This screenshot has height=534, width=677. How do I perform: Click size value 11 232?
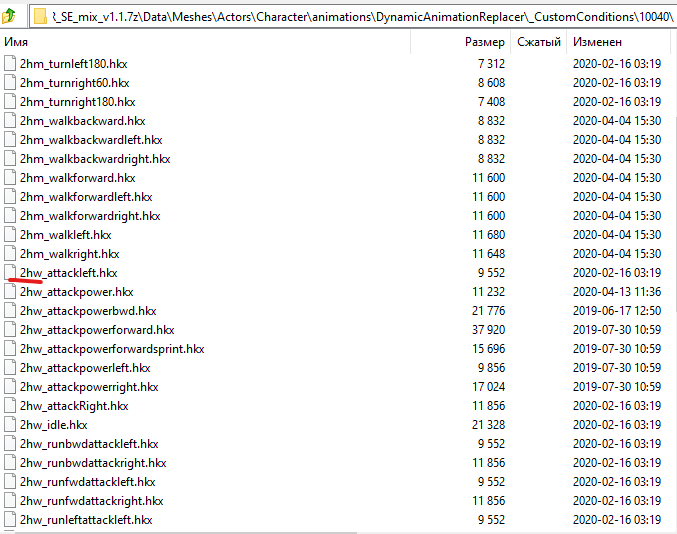488,292
